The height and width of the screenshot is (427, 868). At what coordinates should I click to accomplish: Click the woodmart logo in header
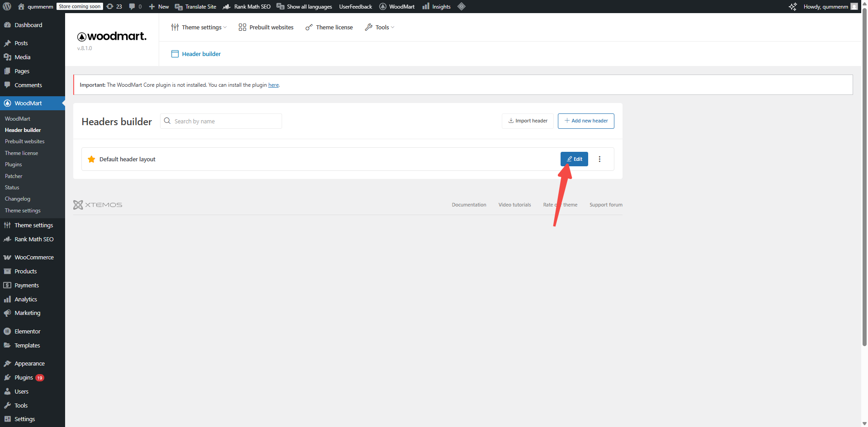coord(112,37)
